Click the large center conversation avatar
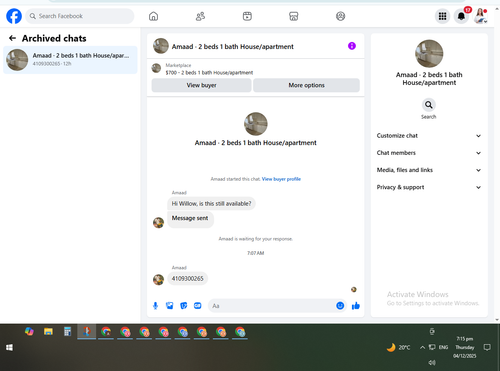Viewport: 500px width, 371px height. 256,124
